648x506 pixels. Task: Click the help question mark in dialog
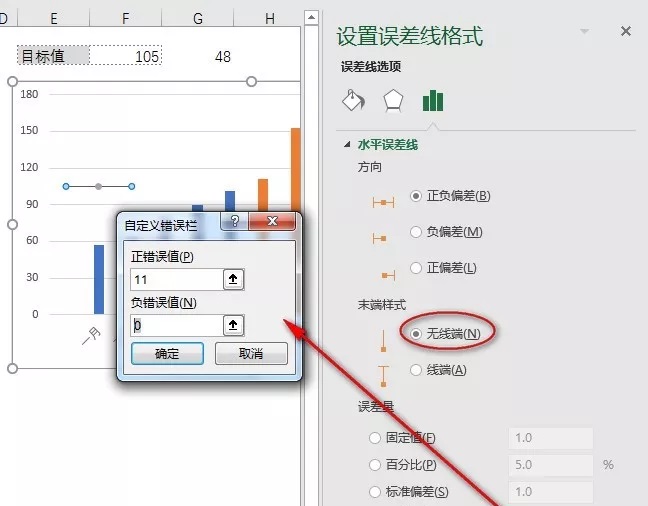click(233, 222)
